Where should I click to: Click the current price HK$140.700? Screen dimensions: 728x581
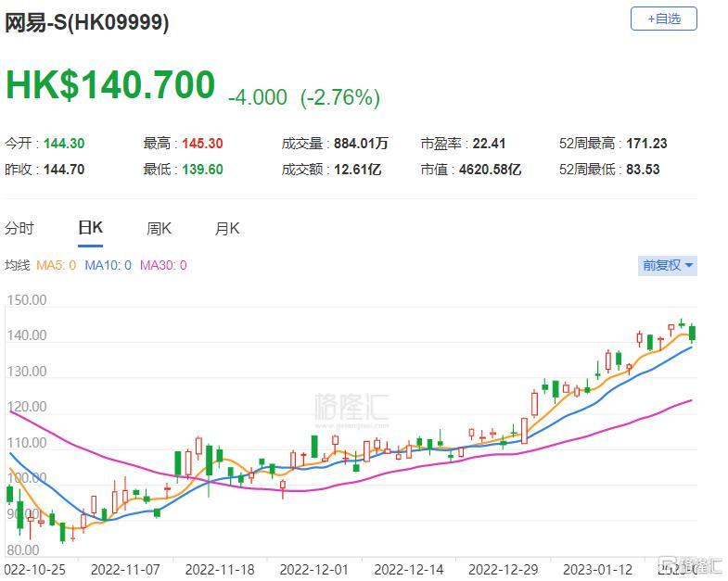(110, 84)
